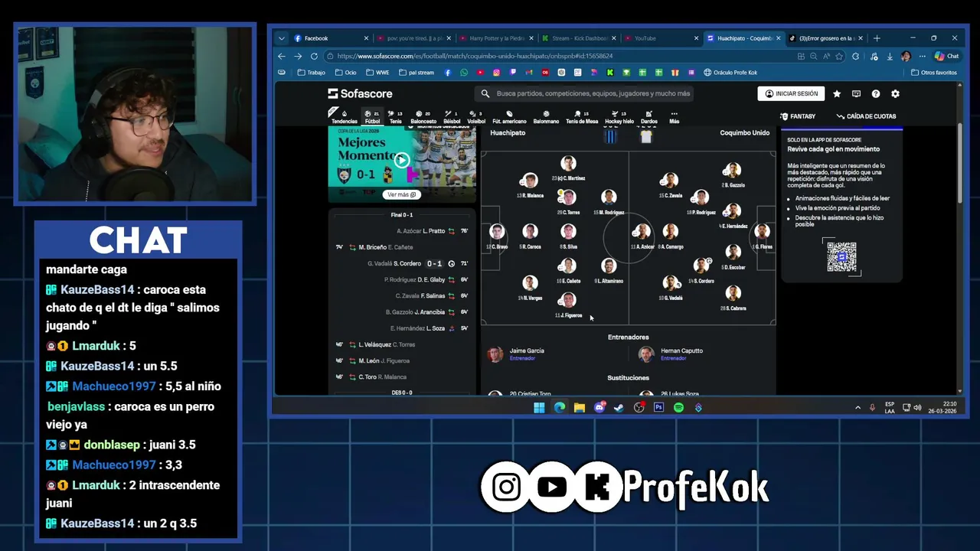
Task: Switch to the Stream - Kick Dashboard tab
Action: coord(579,38)
